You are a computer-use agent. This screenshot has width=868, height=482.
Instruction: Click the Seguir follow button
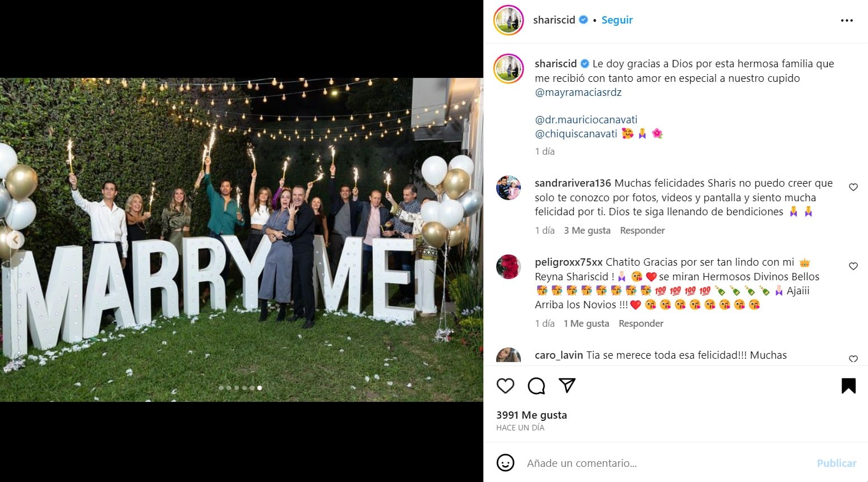pyautogui.click(x=617, y=20)
